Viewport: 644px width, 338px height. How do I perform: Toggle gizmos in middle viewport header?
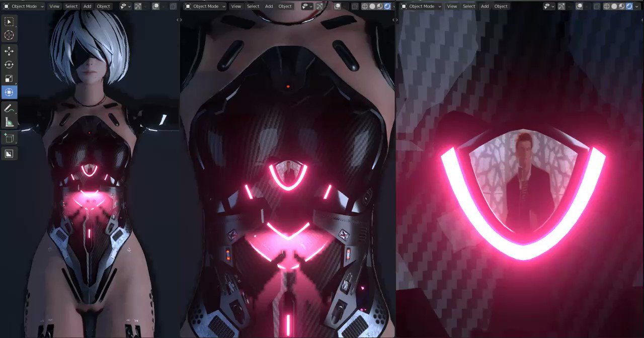[319, 6]
